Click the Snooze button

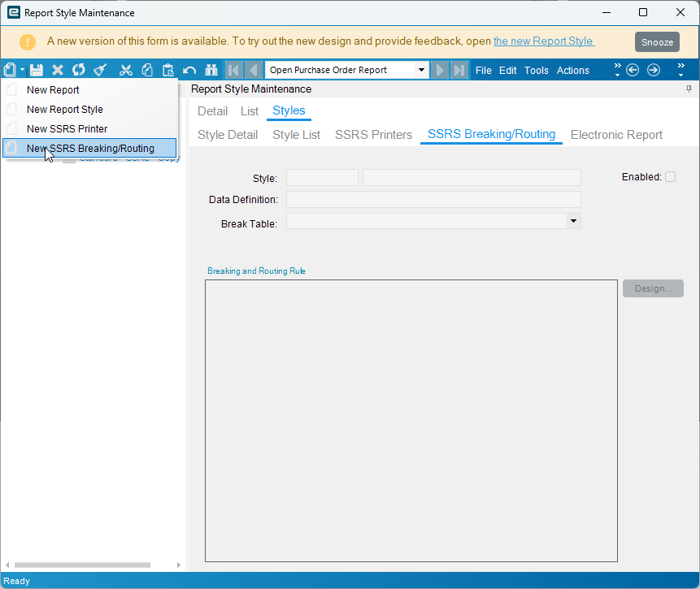657,41
